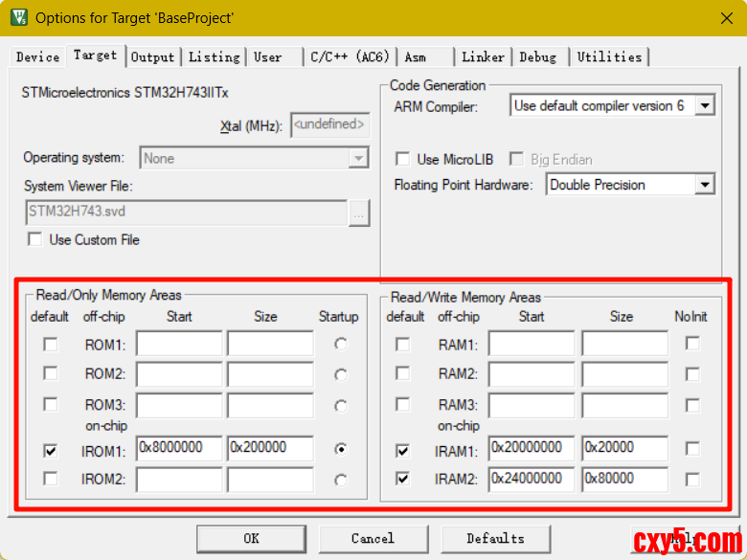The height and width of the screenshot is (560, 747).
Task: Select the Target tab
Action: (95, 56)
